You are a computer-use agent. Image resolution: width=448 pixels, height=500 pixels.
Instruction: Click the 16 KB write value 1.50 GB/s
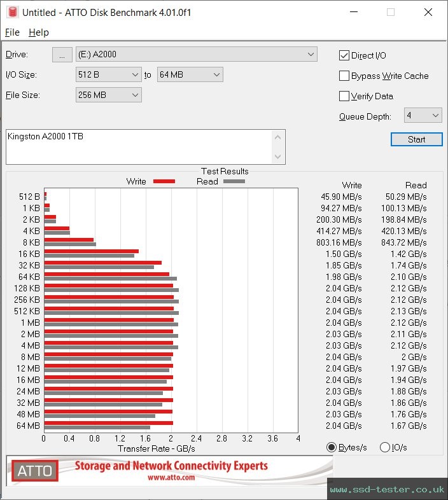pos(344,254)
